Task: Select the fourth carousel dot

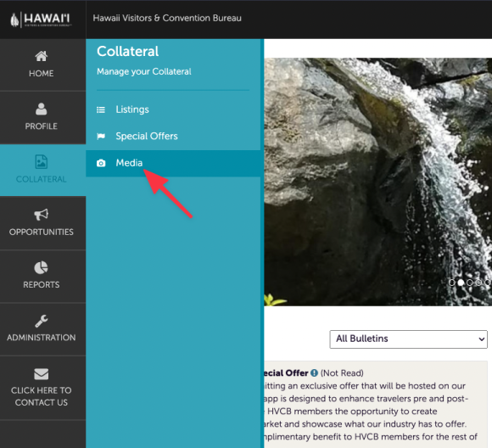Action: (x=478, y=283)
